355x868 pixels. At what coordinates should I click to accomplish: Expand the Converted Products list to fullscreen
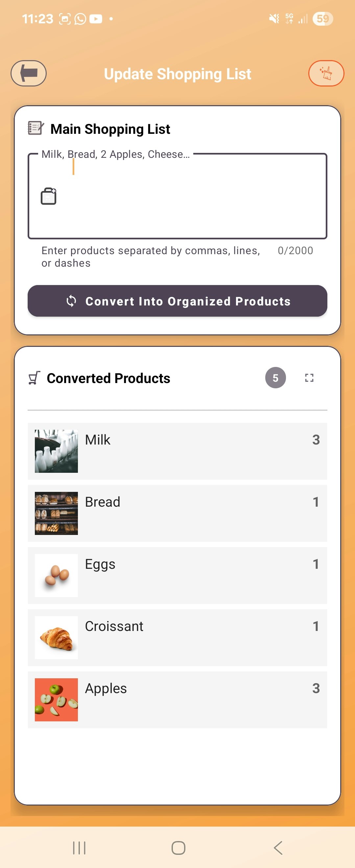(309, 378)
